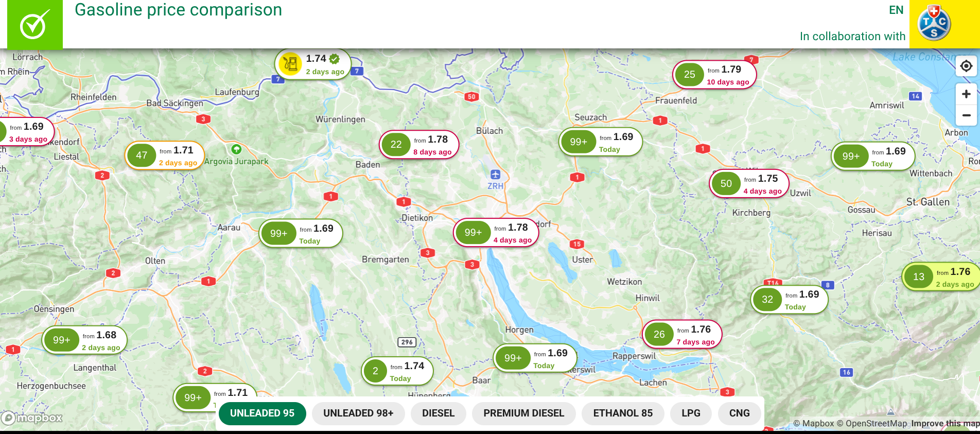This screenshot has width=980, height=434.
Task: Open the 2-station cluster from 1.74
Action: click(x=397, y=371)
